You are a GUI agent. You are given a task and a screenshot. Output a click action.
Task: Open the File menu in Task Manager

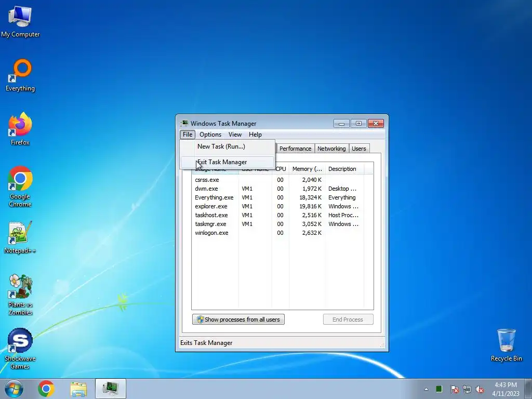coord(188,135)
